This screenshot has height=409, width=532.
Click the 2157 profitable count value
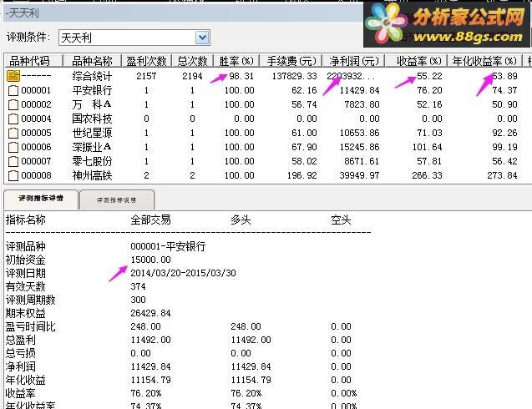coord(146,76)
